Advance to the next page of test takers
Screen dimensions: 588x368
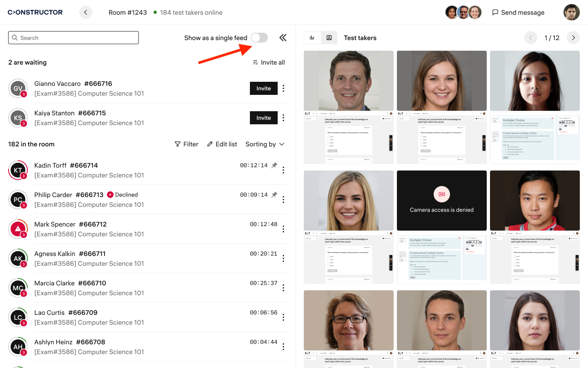click(x=573, y=37)
